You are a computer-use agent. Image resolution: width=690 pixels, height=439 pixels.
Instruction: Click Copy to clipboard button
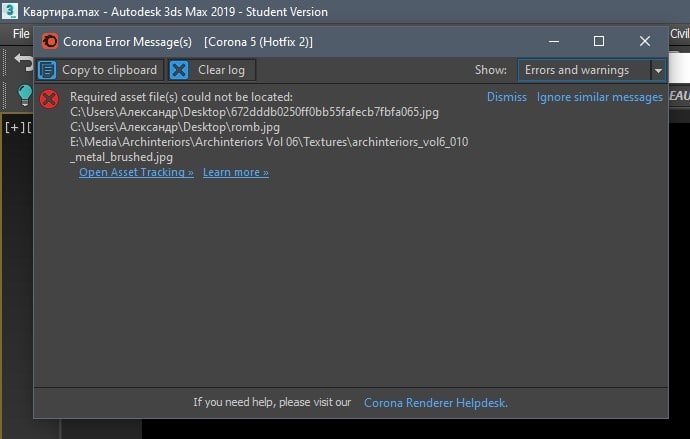click(100, 70)
